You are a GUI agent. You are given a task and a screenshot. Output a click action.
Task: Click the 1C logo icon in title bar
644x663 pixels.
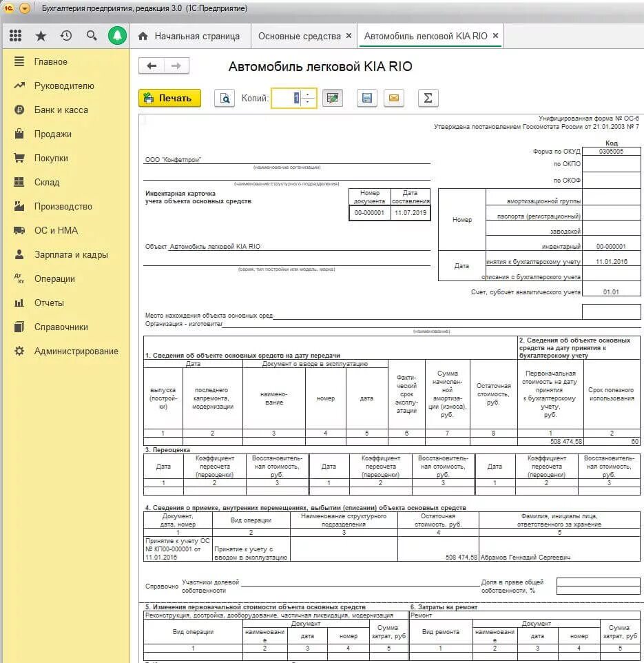(x=9, y=8)
